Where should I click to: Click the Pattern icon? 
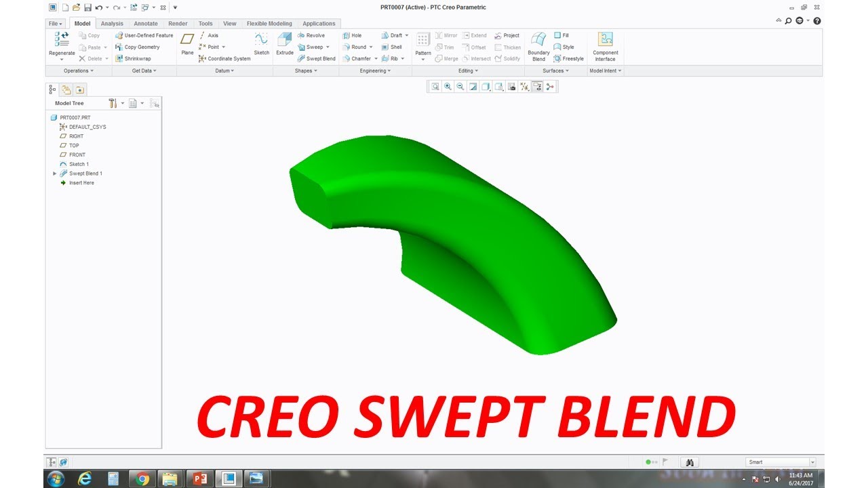pos(423,40)
